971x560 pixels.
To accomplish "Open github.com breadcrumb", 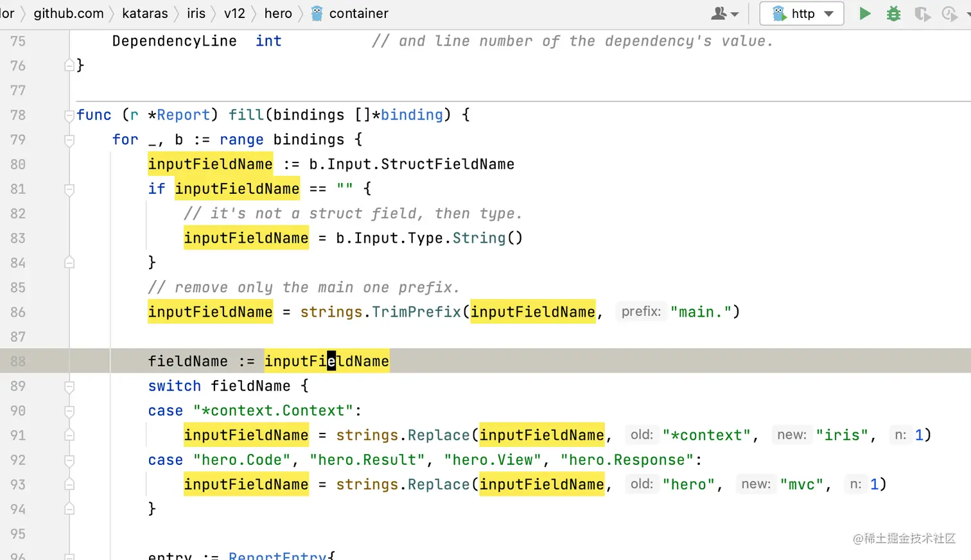I will tap(69, 13).
